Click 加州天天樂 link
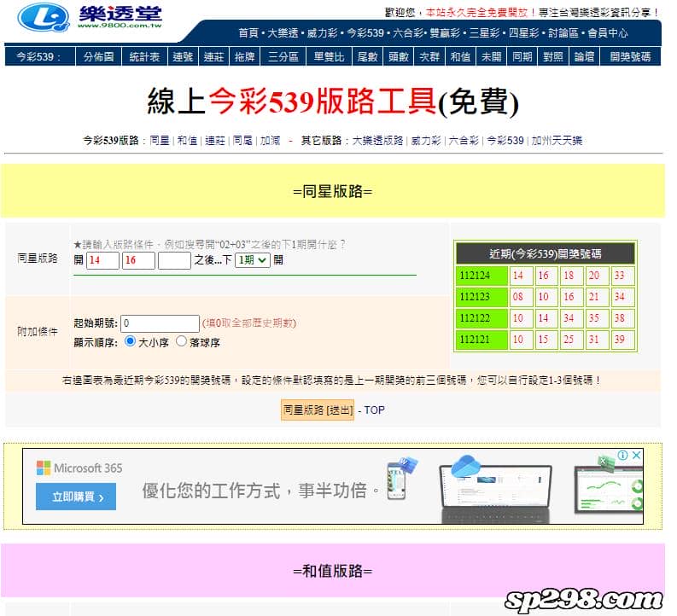The width and height of the screenshot is (677, 616). point(557,141)
